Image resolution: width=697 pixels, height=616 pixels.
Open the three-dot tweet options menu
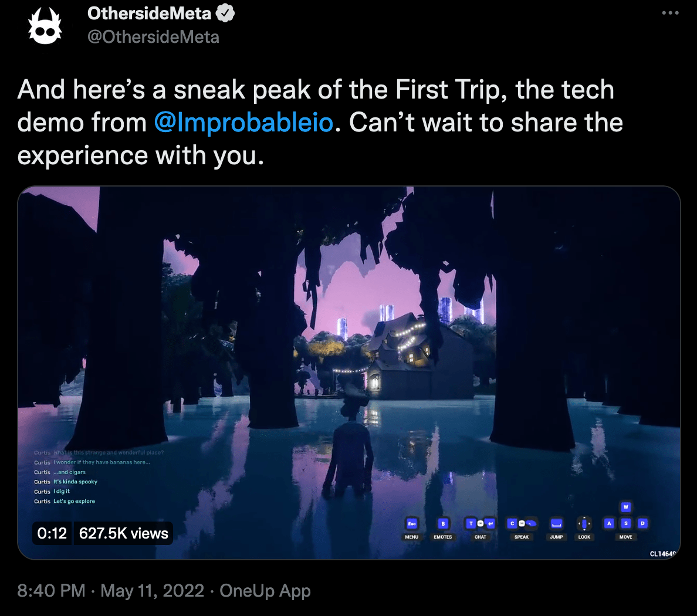pos(670,13)
